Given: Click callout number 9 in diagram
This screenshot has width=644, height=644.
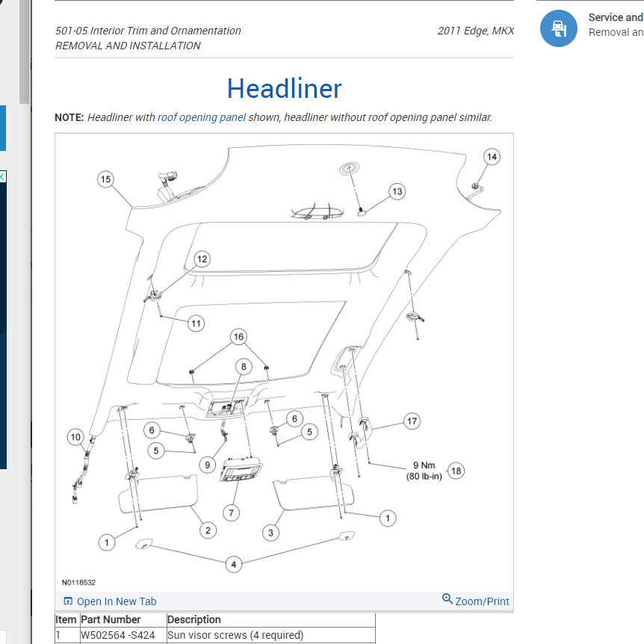Looking at the screenshot, I should pyautogui.click(x=208, y=465).
